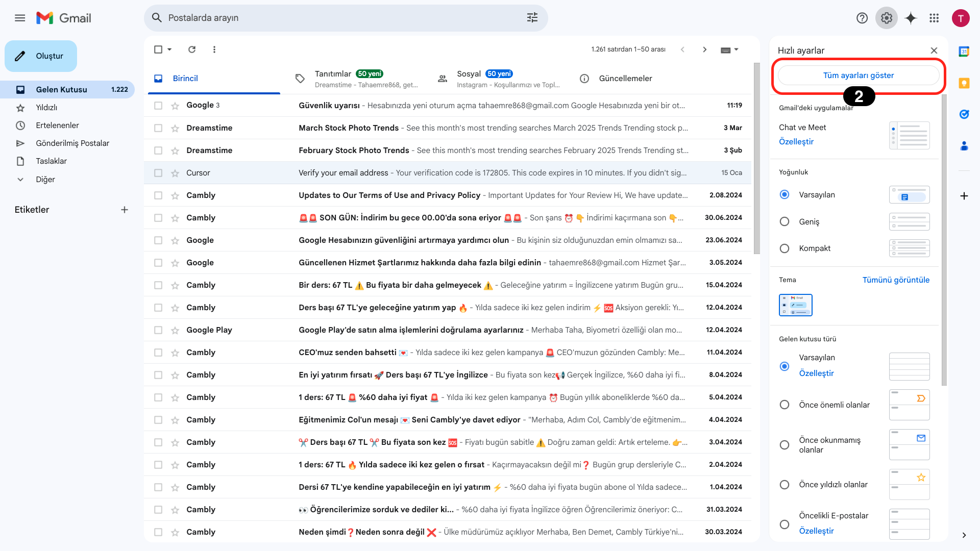The height and width of the screenshot is (551, 980).
Task: Switch to the Güncellemeler tab
Action: click(x=641, y=79)
